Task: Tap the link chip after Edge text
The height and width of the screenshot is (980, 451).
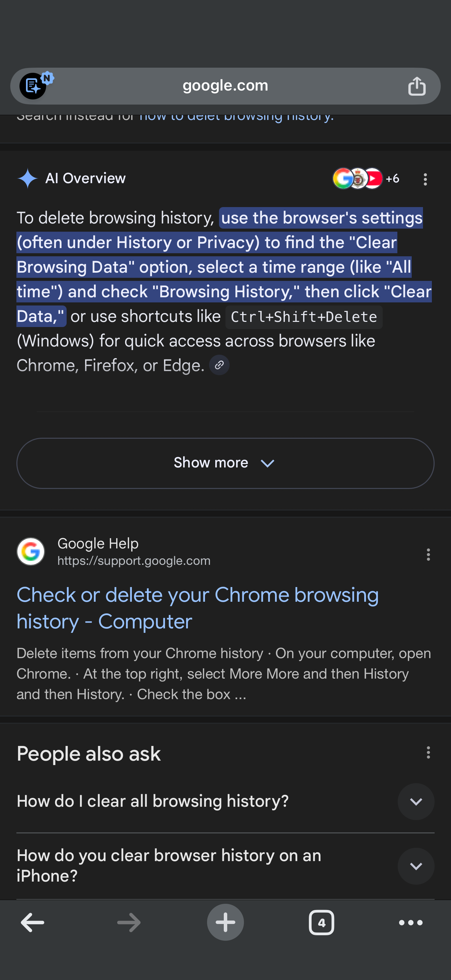Action: [219, 365]
